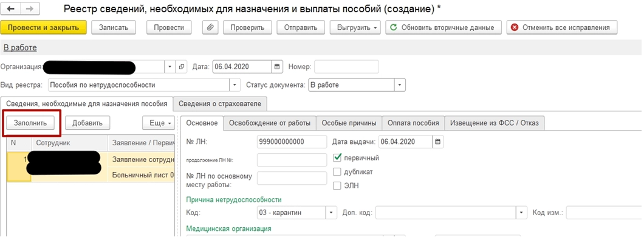Screen dimensions: 644x237
Task: Click Отправить button
Action: click(301, 27)
